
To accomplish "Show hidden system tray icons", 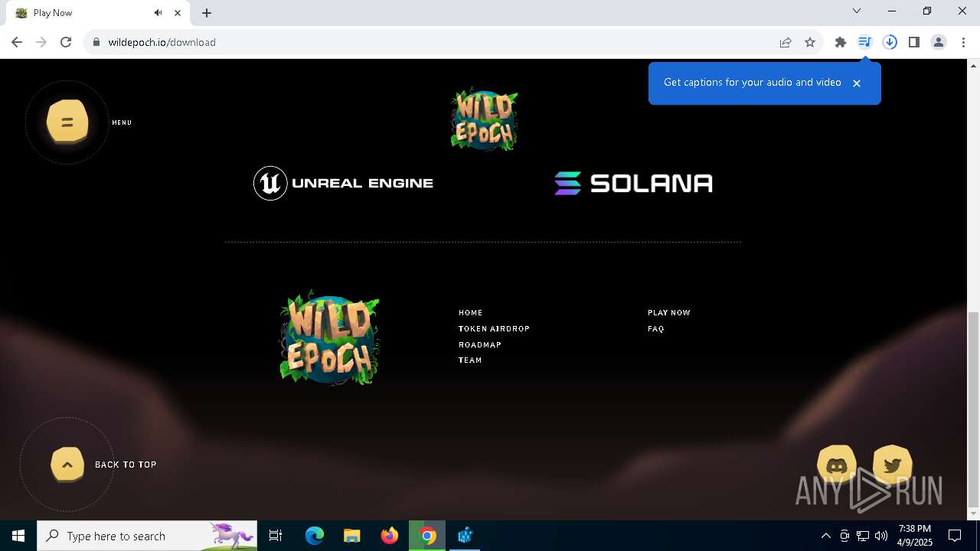I will point(825,536).
